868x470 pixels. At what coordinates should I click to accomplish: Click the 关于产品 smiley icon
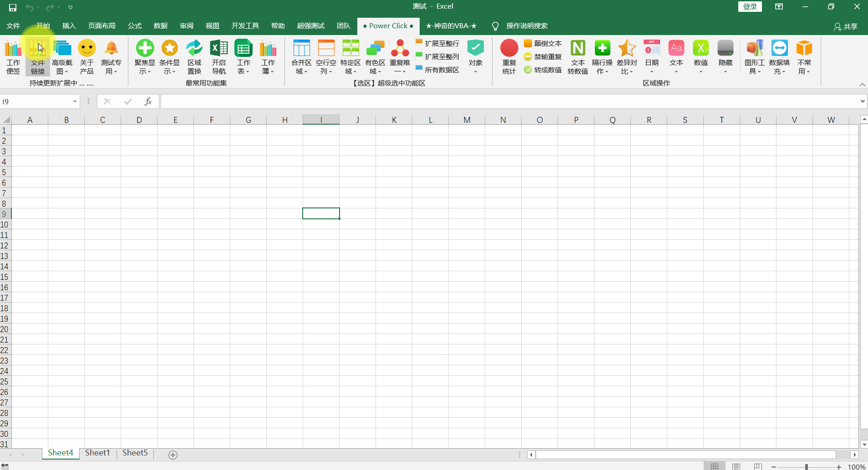pos(87,57)
